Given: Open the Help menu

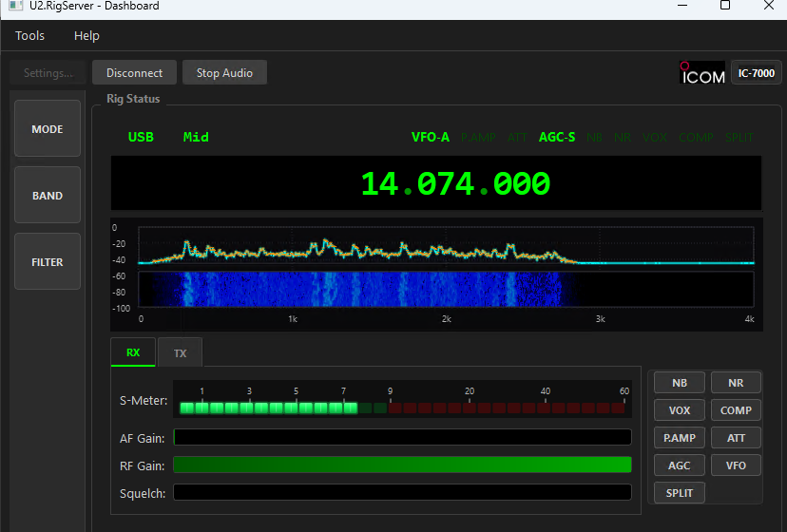Looking at the screenshot, I should (x=86, y=36).
